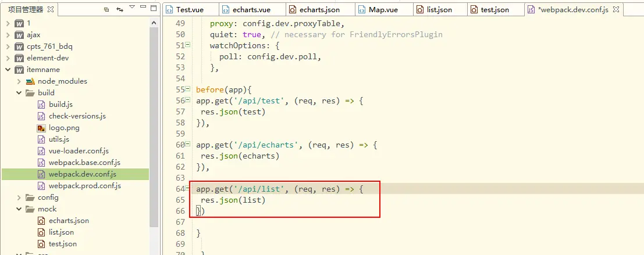Click scroll-up arrow of project tree
This screenshot has width=644, height=255.
[154, 23]
